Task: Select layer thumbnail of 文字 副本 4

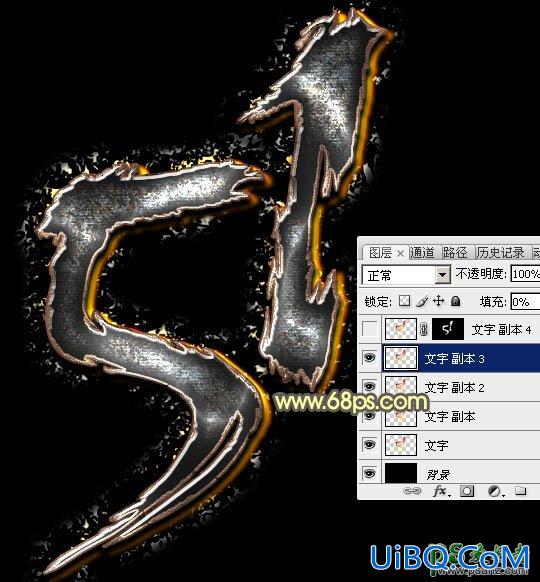Action: click(x=401, y=329)
